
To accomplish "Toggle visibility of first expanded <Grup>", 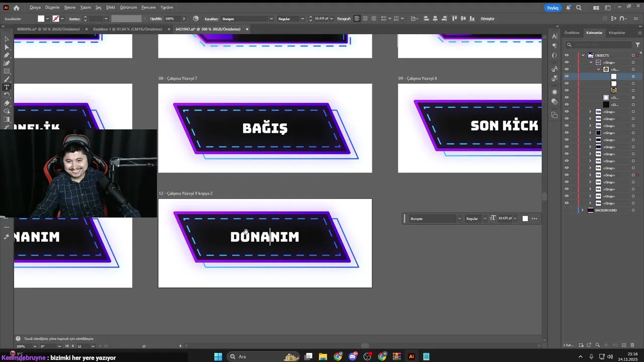I will click(567, 62).
